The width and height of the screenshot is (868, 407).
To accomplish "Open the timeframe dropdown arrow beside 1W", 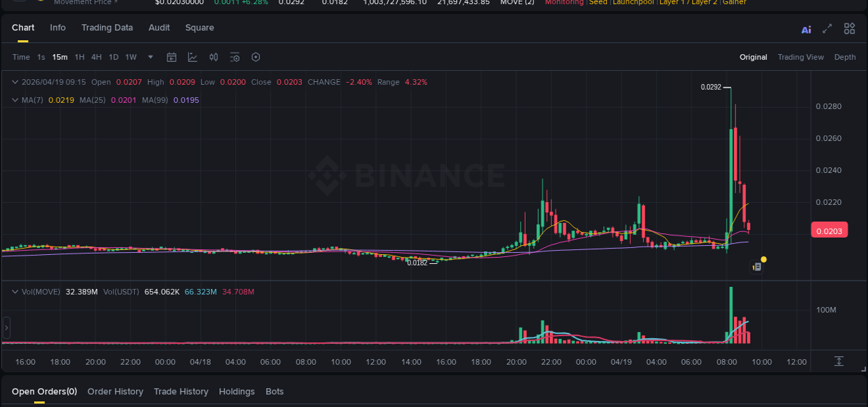I will (149, 57).
